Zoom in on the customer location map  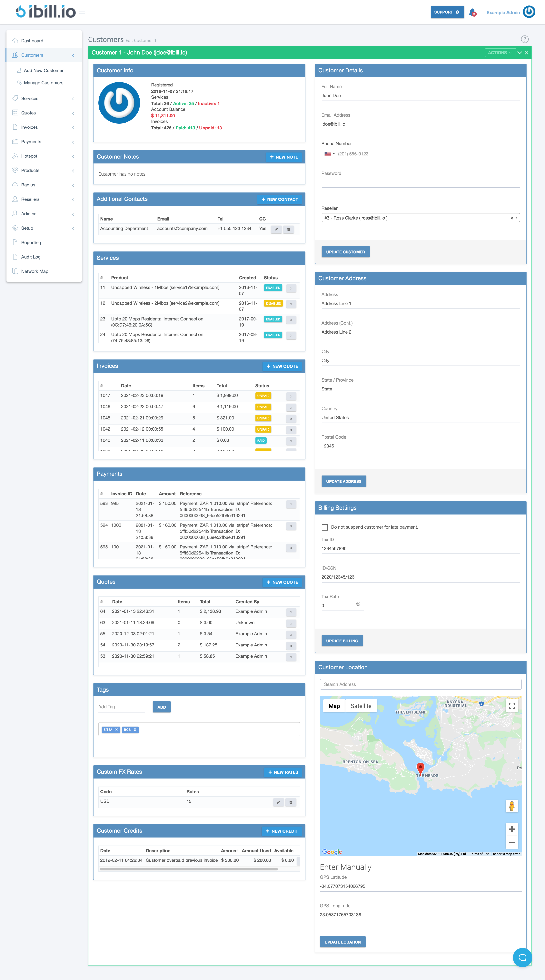[511, 829]
